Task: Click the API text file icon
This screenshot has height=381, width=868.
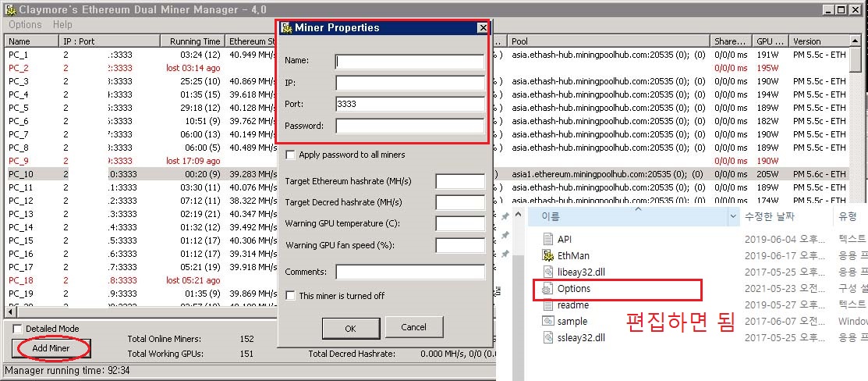Action: click(x=548, y=239)
